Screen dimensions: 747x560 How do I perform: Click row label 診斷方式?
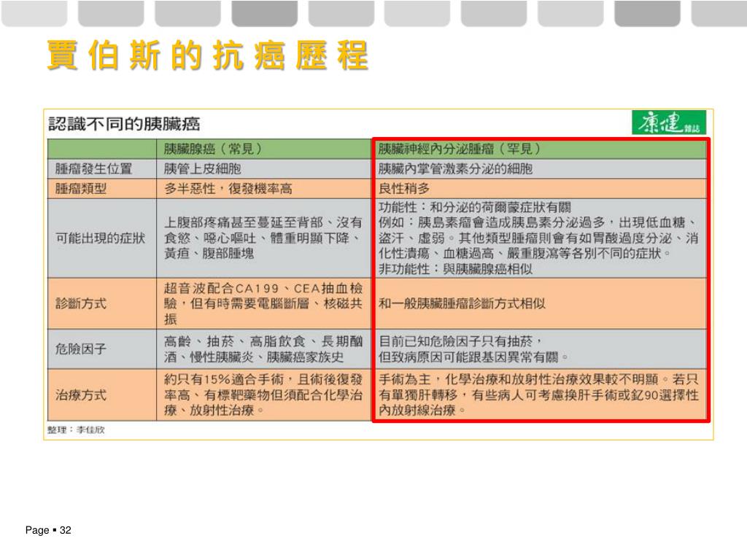[81, 303]
